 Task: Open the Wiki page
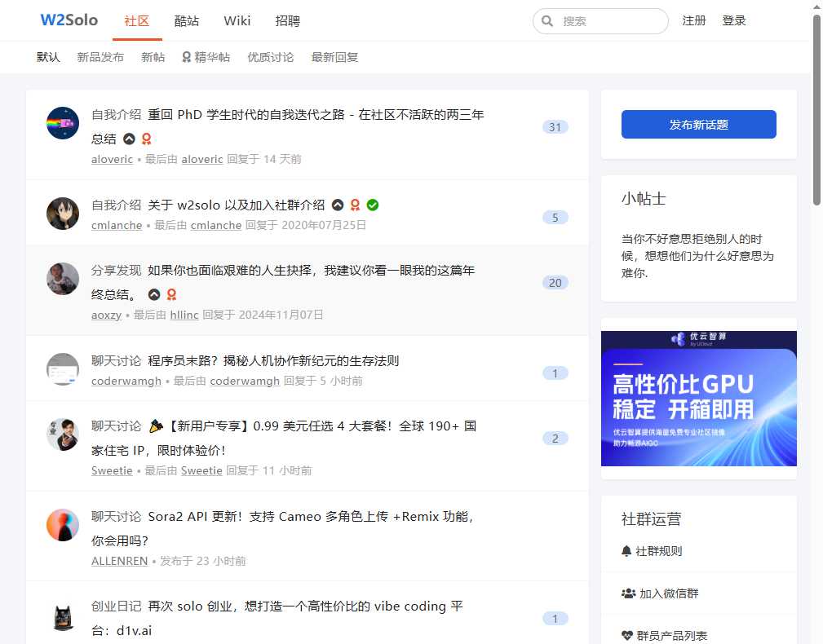[x=237, y=21]
